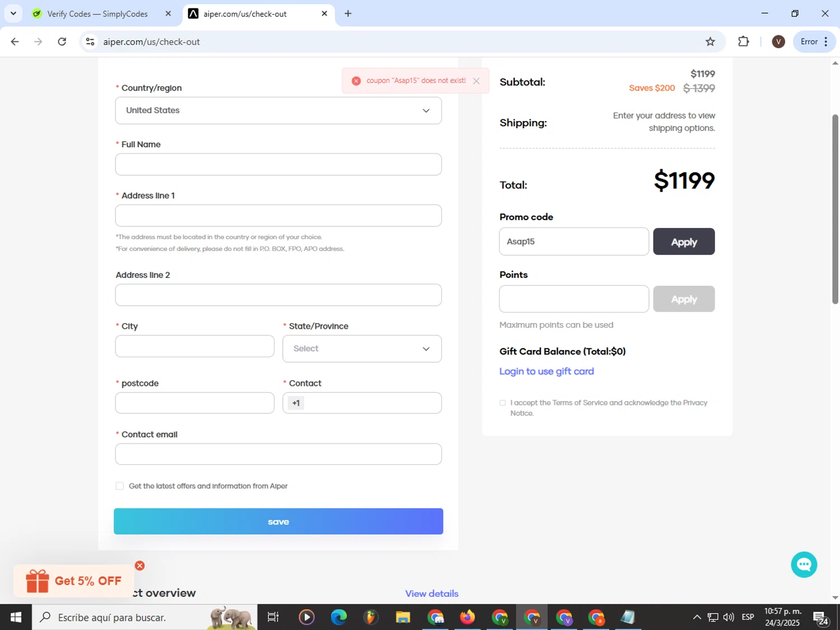Focus the Full Name input field
Image resolution: width=840 pixels, height=630 pixels.
pyautogui.click(x=278, y=164)
